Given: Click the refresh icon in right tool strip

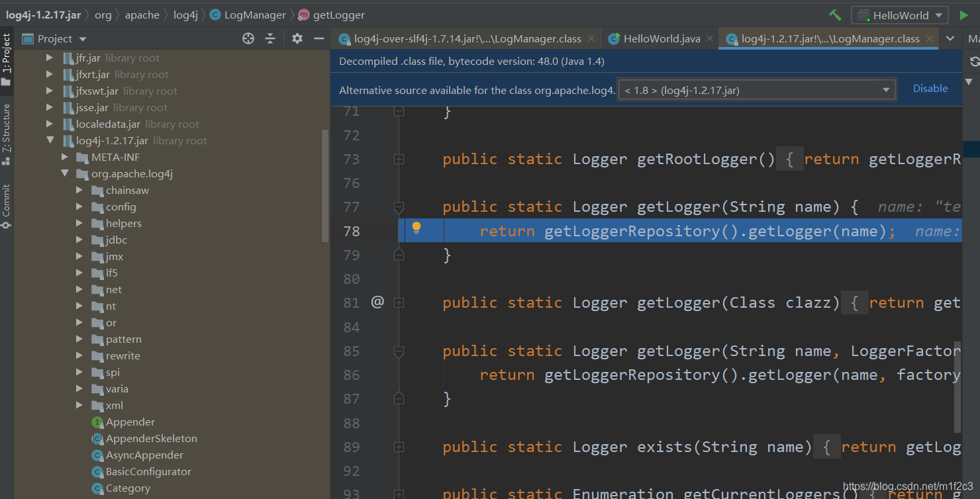Looking at the screenshot, I should [x=974, y=62].
